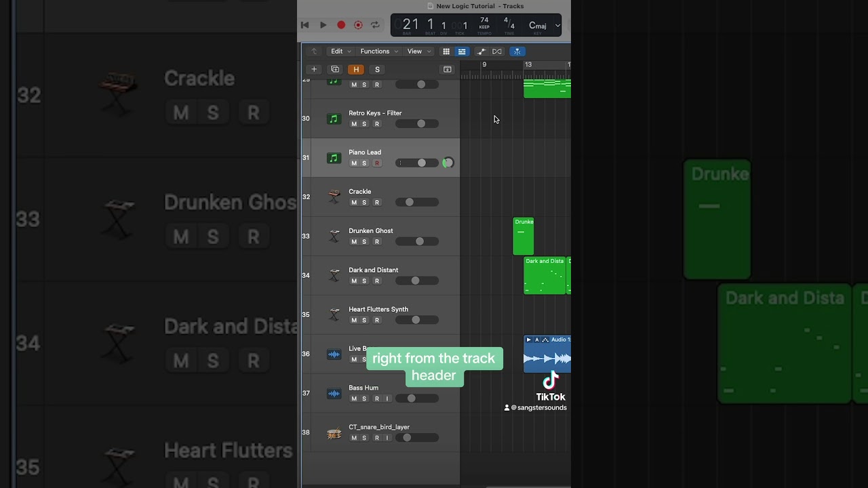
Task: Adjust the Crackle track volume slider
Action: point(416,202)
